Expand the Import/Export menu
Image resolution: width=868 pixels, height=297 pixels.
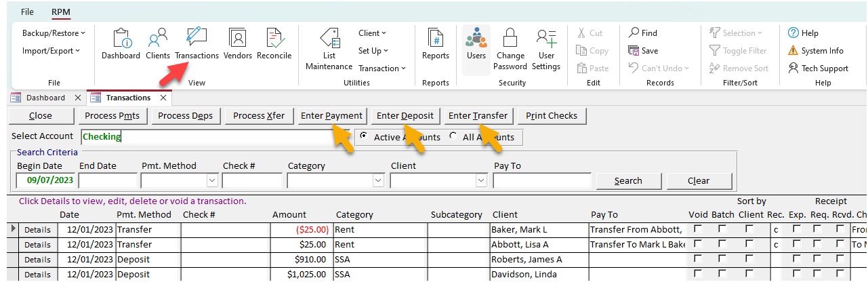pos(51,50)
